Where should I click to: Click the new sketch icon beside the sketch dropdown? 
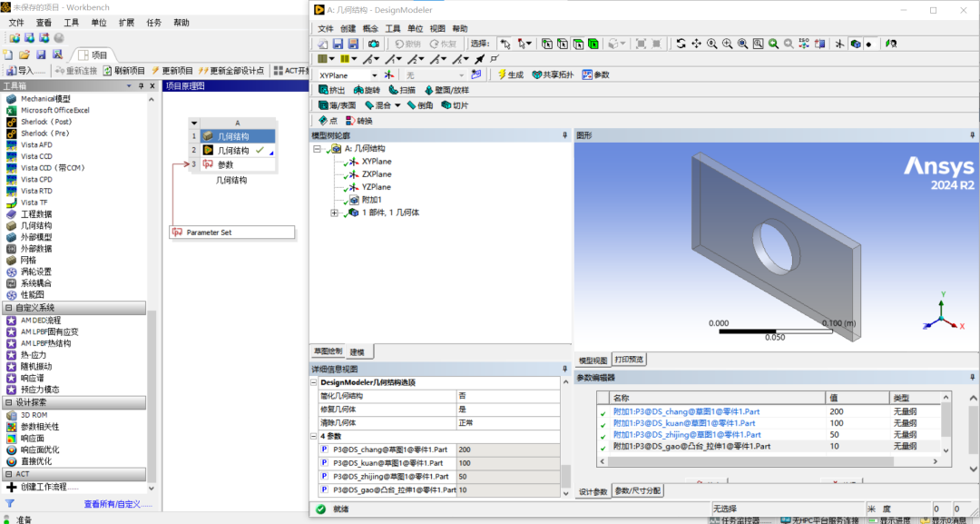tap(476, 74)
